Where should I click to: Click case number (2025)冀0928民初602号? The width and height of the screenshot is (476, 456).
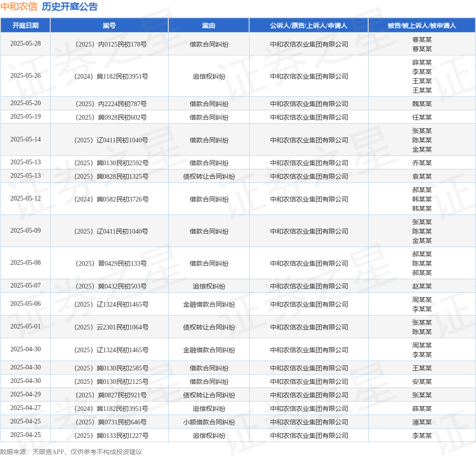(111, 117)
